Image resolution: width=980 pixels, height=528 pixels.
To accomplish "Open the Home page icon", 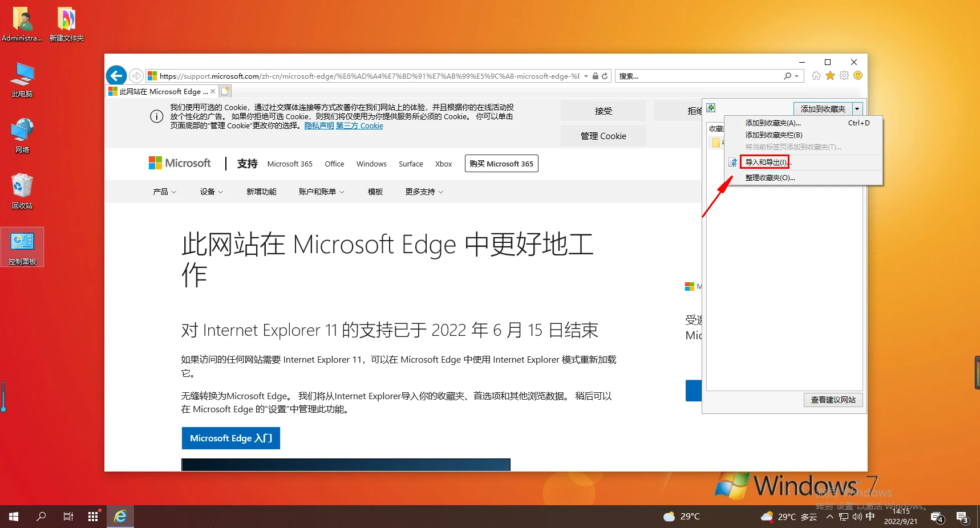I will point(816,75).
